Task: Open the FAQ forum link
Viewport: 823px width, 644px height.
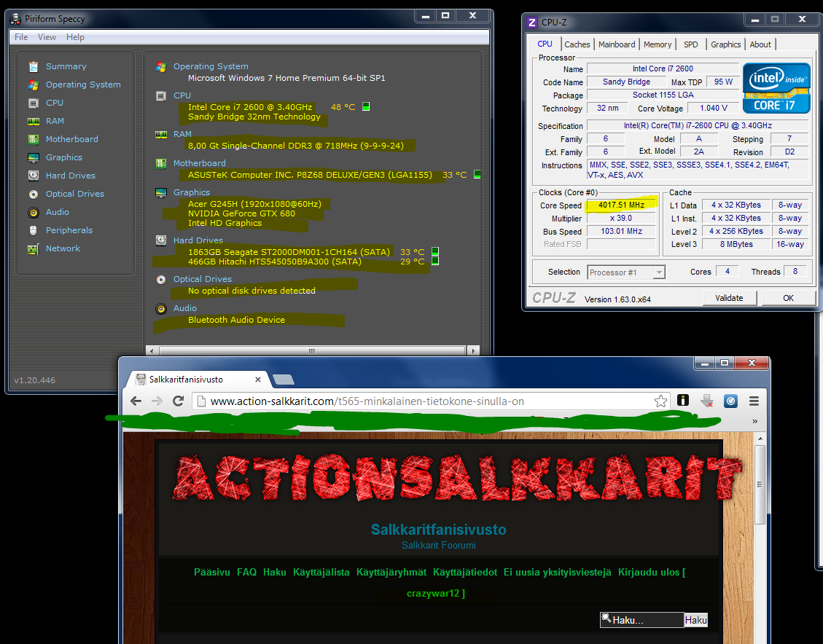Action: coord(246,572)
